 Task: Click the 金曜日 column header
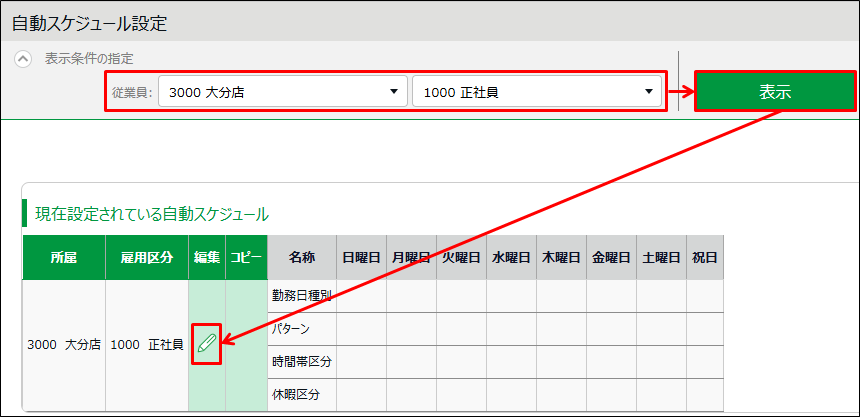tap(611, 257)
